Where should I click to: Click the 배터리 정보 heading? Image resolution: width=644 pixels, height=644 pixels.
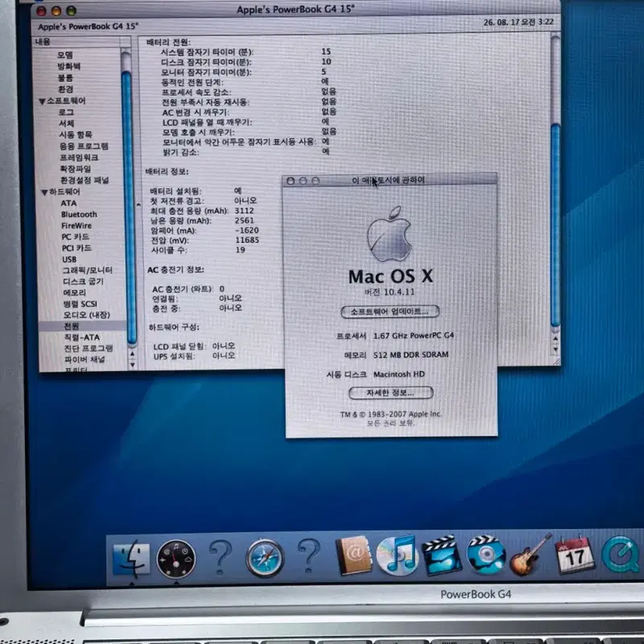click(x=167, y=171)
